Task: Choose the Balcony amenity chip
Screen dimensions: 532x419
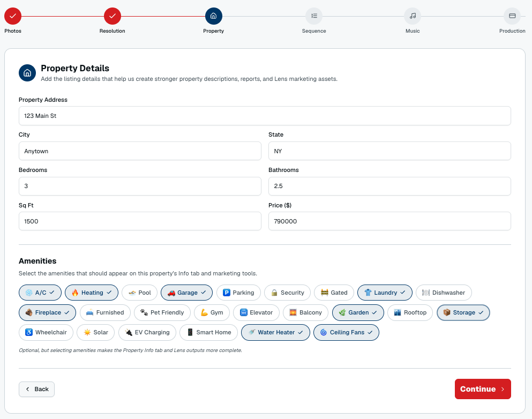Action: (305, 312)
